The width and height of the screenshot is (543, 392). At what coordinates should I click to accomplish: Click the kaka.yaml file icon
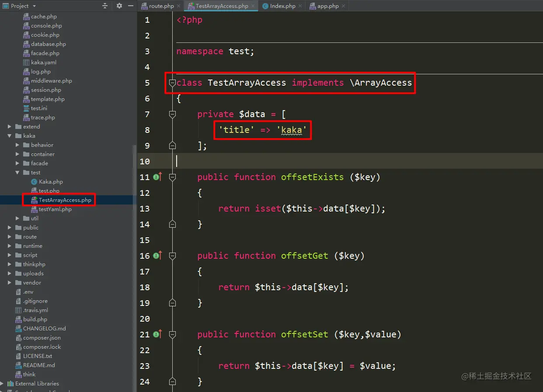click(x=26, y=62)
